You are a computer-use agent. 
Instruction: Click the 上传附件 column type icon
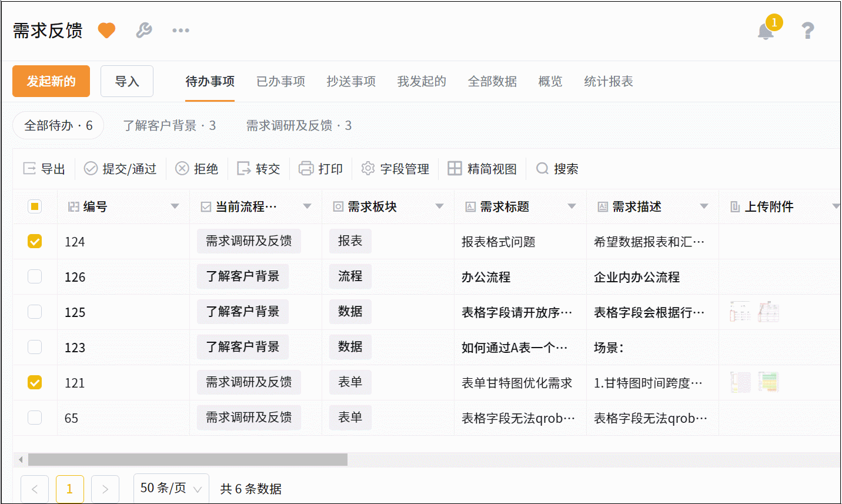[x=735, y=206]
